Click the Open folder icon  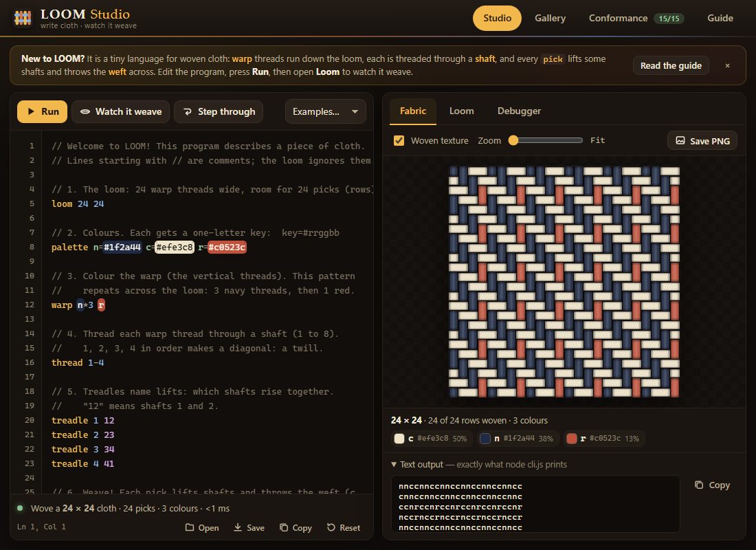click(x=190, y=527)
